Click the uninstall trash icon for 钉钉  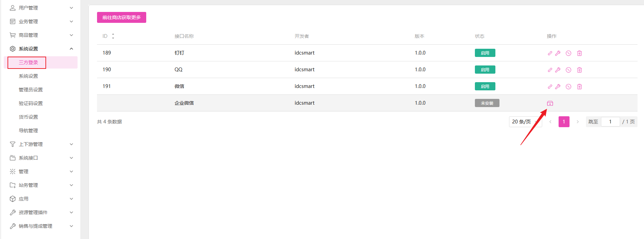pyautogui.click(x=579, y=53)
